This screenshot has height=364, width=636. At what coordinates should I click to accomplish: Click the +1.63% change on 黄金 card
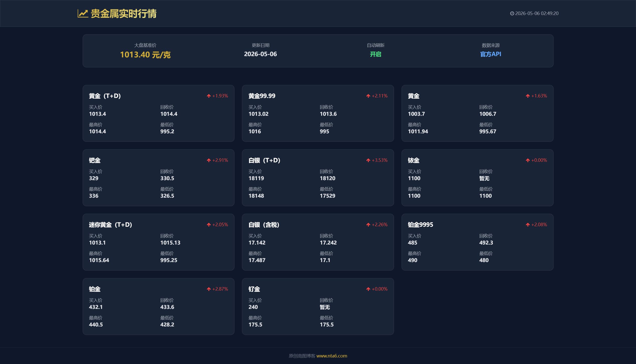click(539, 96)
